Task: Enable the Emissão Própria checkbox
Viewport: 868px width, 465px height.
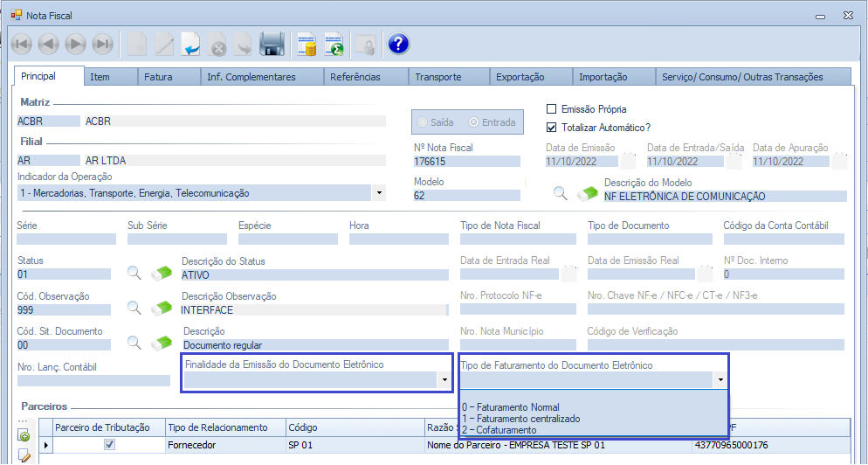Action: [x=551, y=109]
